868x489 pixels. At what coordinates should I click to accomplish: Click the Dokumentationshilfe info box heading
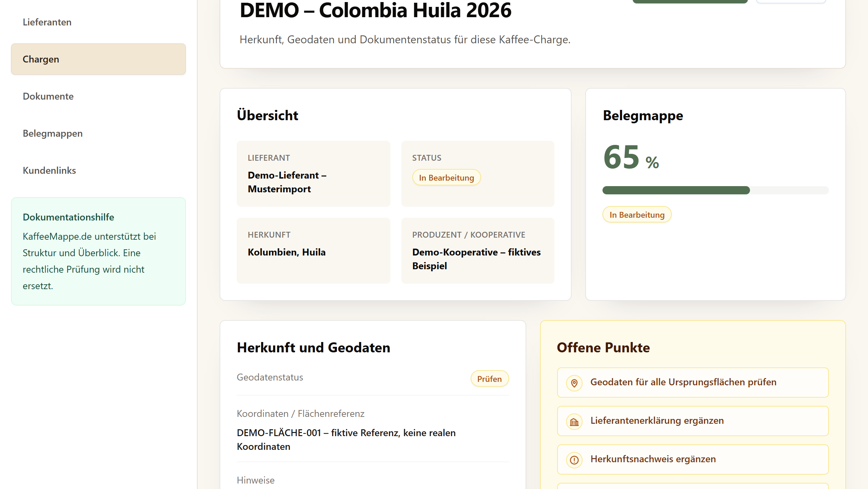[68, 217]
